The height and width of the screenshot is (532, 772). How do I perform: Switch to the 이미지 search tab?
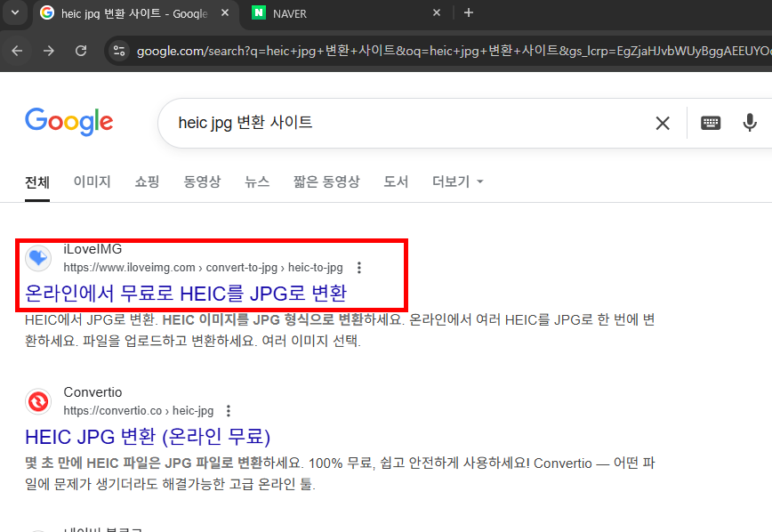click(90, 181)
